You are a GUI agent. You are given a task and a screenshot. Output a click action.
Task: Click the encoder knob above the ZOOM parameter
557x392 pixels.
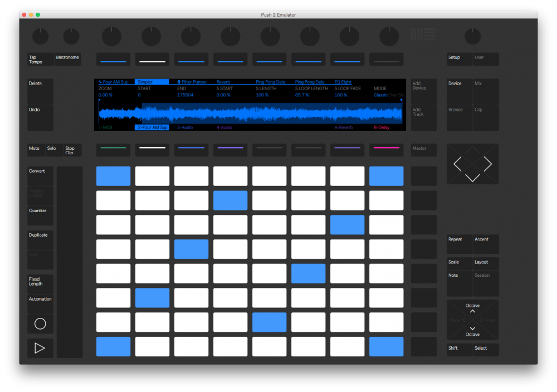click(111, 36)
